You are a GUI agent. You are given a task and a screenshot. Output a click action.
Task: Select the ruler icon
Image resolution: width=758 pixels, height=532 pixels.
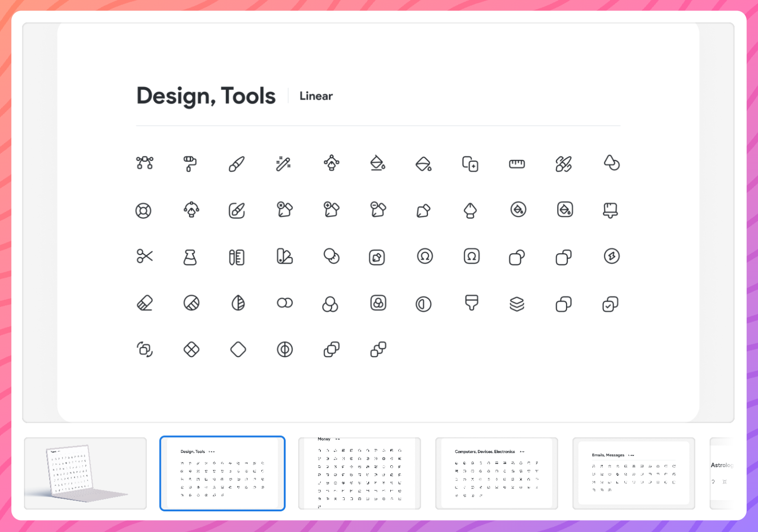(517, 164)
